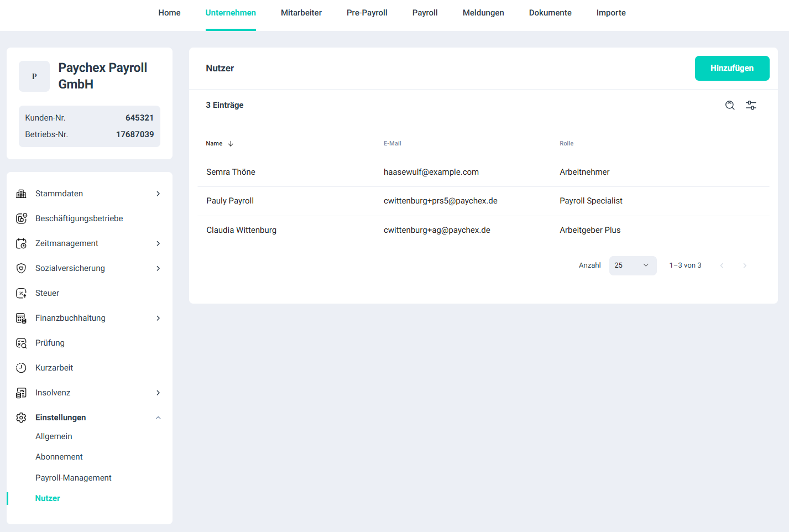Click the search magnifier icon in Nutzer panel

[x=730, y=106]
